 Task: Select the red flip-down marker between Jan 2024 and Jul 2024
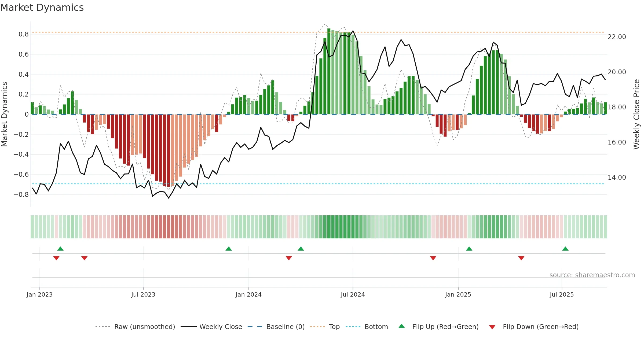(289, 258)
